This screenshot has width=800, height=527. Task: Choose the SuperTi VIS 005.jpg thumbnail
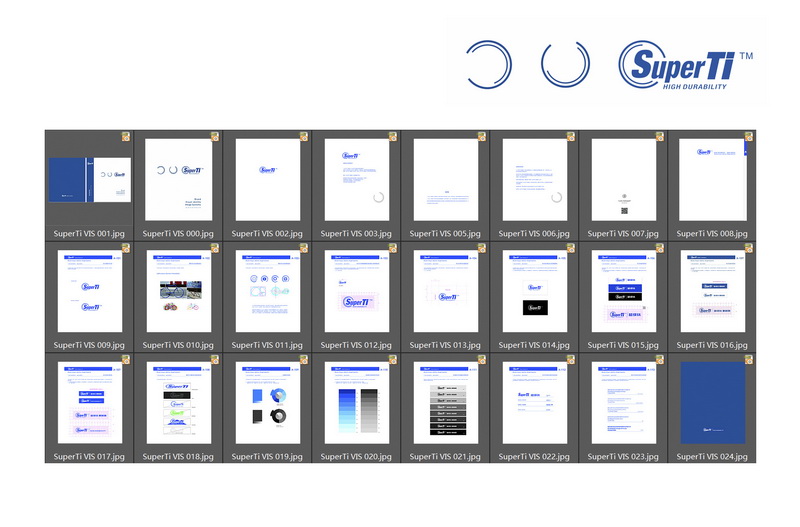click(446, 180)
